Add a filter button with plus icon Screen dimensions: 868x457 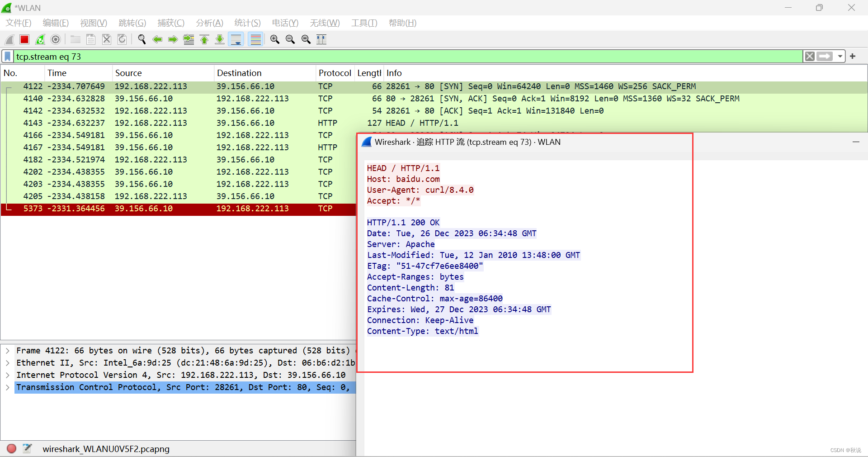853,56
